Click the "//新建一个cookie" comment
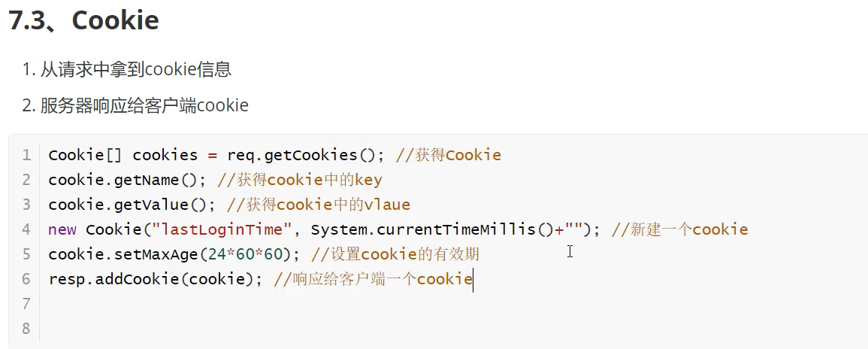This screenshot has height=349, width=868. 679,230
